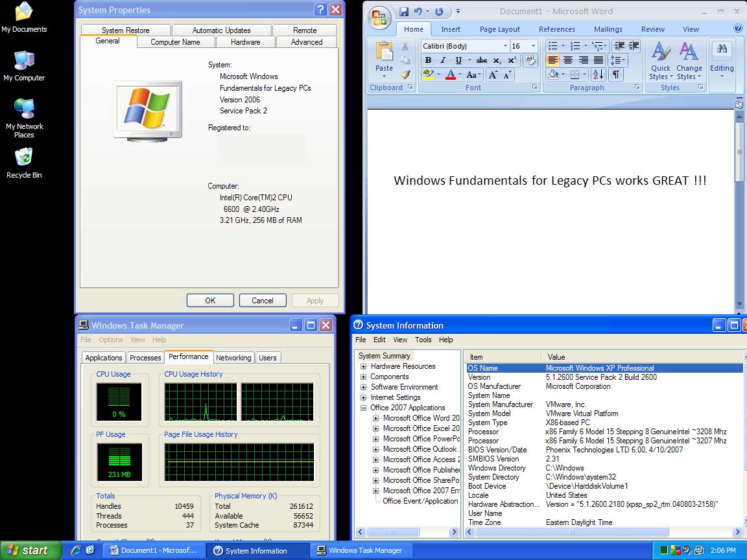
Task: Open the Bullets list dropdown arrow
Action: point(563,46)
